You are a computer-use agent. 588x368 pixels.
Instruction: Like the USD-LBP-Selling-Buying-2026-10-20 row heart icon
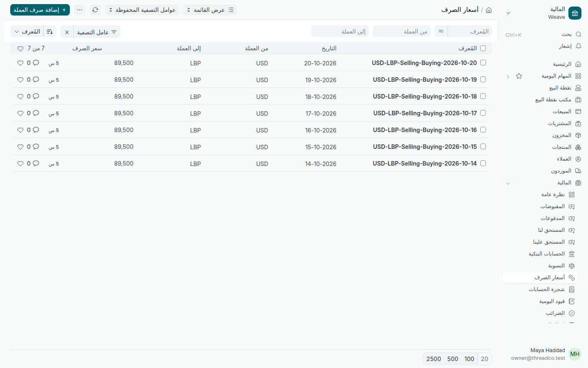(x=20, y=63)
